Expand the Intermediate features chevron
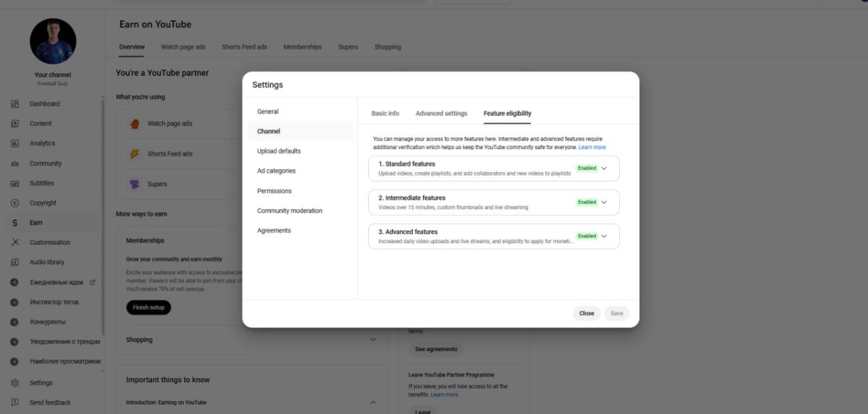The width and height of the screenshot is (868, 414). 604,202
